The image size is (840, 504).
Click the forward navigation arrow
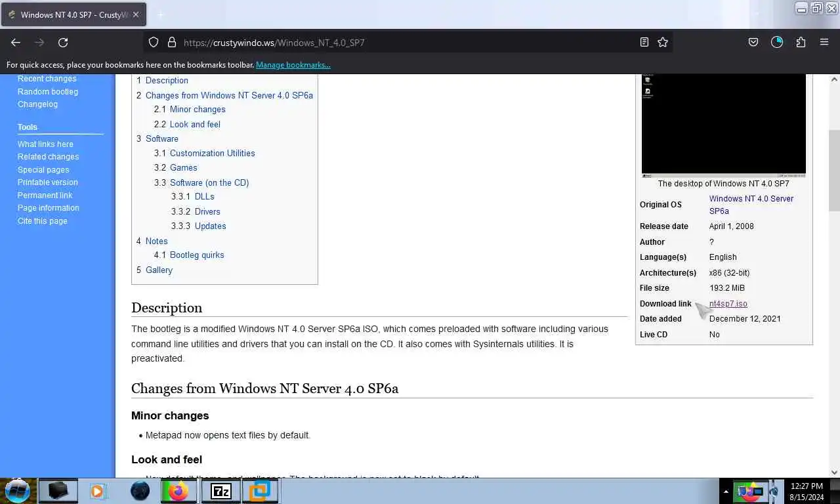pos(39,42)
